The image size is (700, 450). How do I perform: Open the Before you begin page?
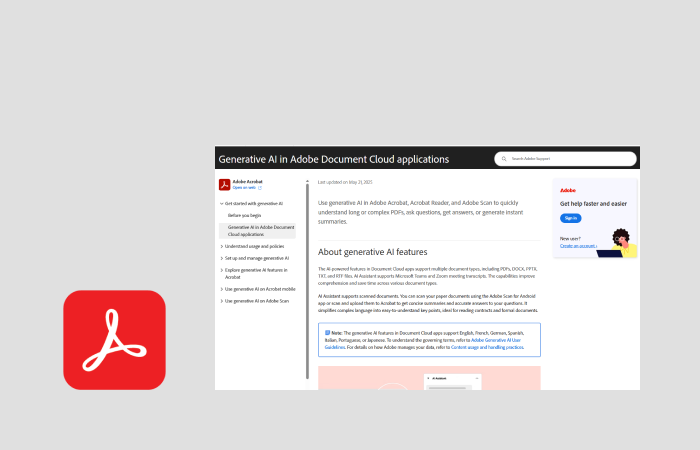(244, 216)
